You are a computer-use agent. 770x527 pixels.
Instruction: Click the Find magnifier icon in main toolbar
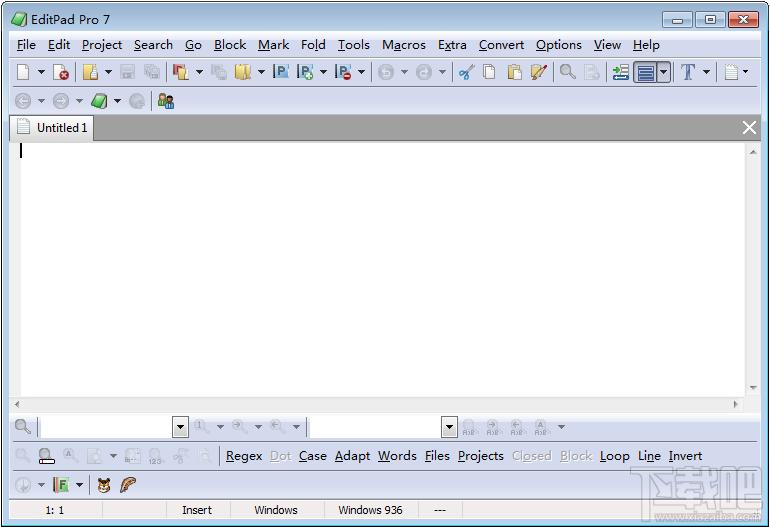pyautogui.click(x=568, y=72)
